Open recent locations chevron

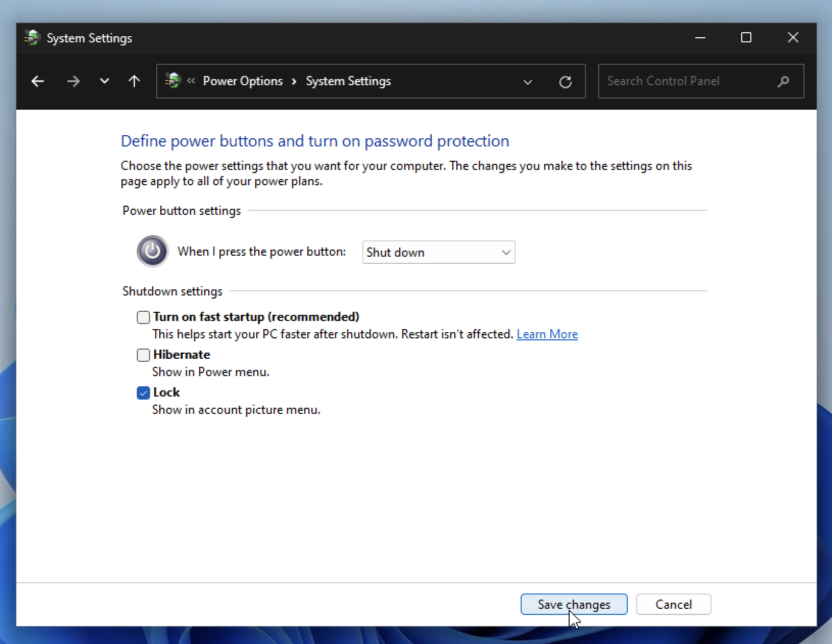tap(104, 81)
